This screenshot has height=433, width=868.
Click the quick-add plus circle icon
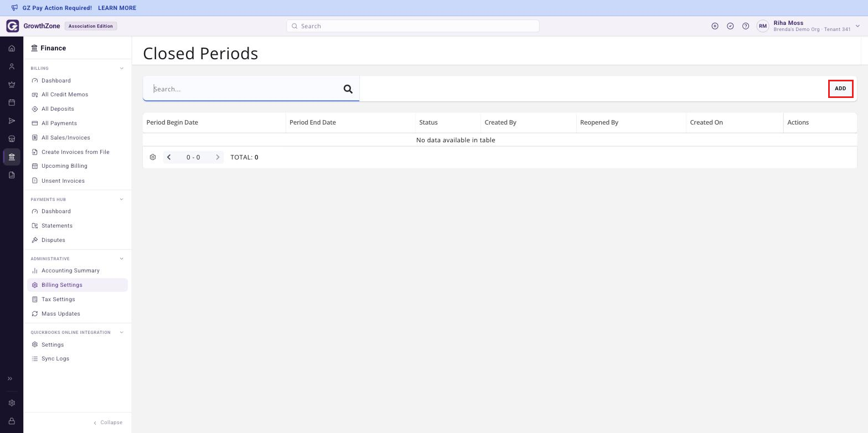point(715,26)
